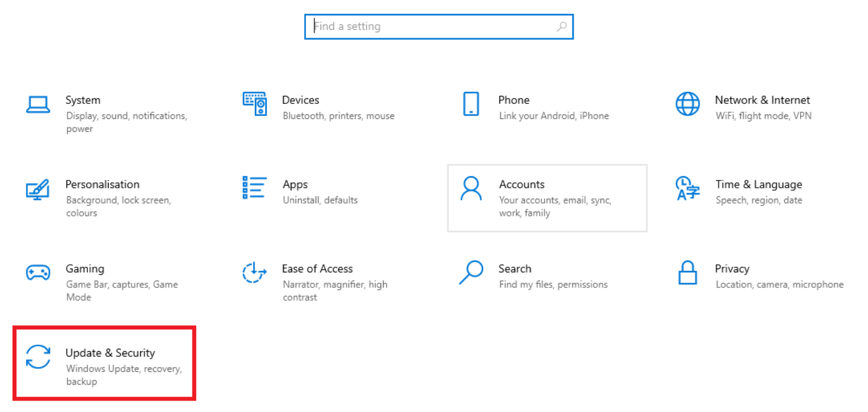The height and width of the screenshot is (412, 868).
Task: Click the Apps list icon
Action: [x=254, y=187]
